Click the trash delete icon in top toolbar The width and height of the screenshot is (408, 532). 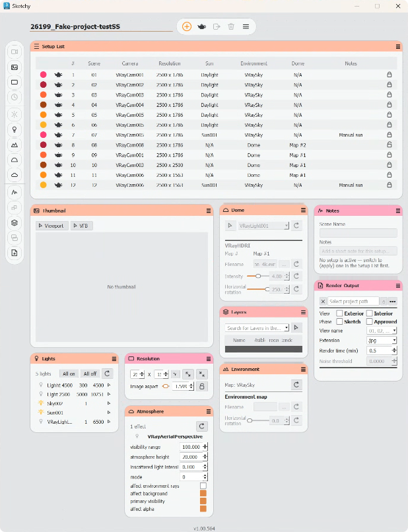coord(231,26)
